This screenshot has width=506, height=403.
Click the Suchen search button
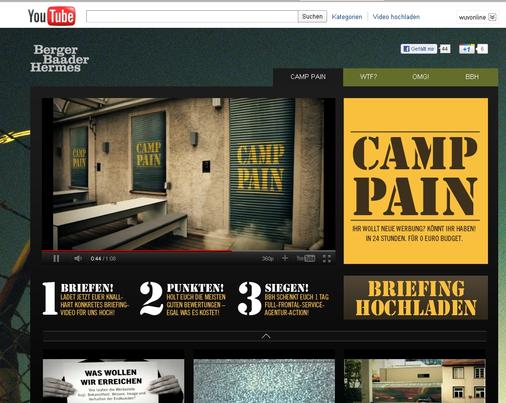click(312, 16)
